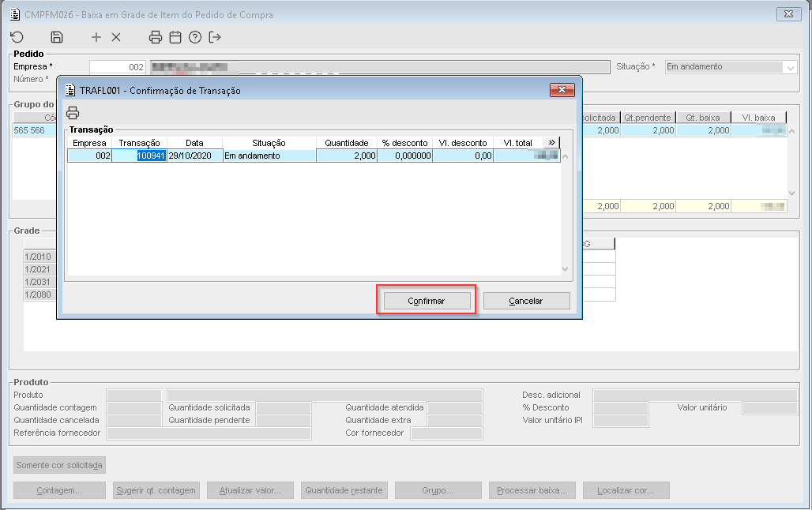Click the document icon in TRAFL001 title bar

coord(70,90)
